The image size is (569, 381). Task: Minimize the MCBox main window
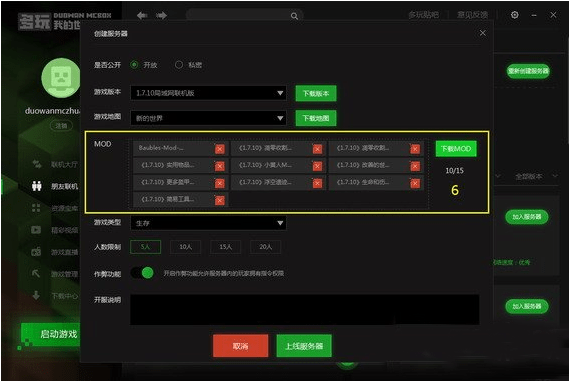(x=534, y=15)
